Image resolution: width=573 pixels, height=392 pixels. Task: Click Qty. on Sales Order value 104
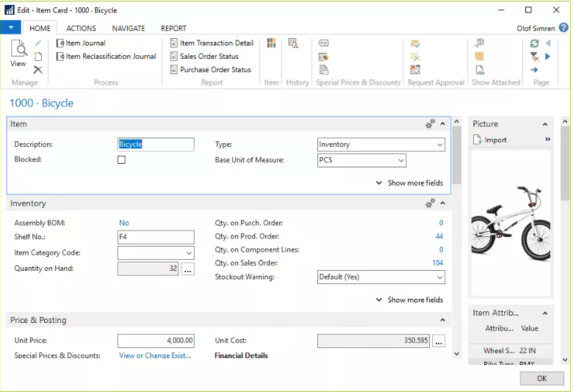[x=437, y=263]
